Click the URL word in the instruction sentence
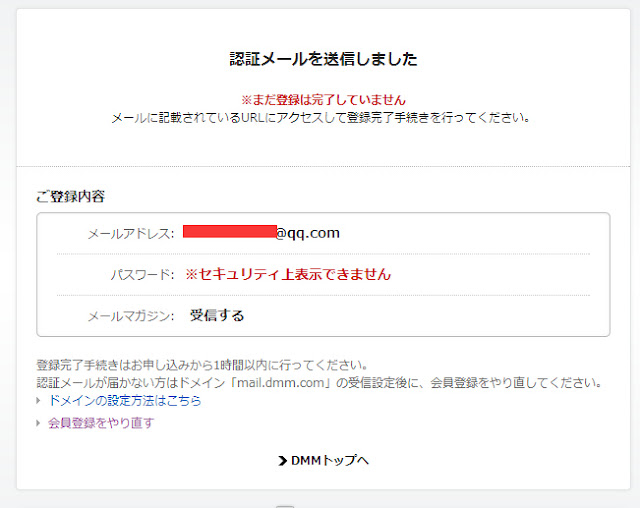 pos(253,118)
